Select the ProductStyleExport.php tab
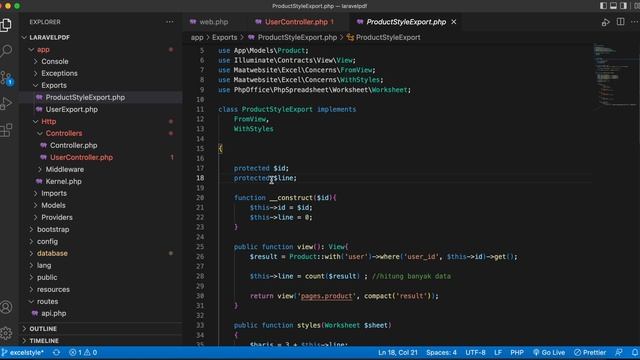The image size is (640, 360). pos(406,22)
